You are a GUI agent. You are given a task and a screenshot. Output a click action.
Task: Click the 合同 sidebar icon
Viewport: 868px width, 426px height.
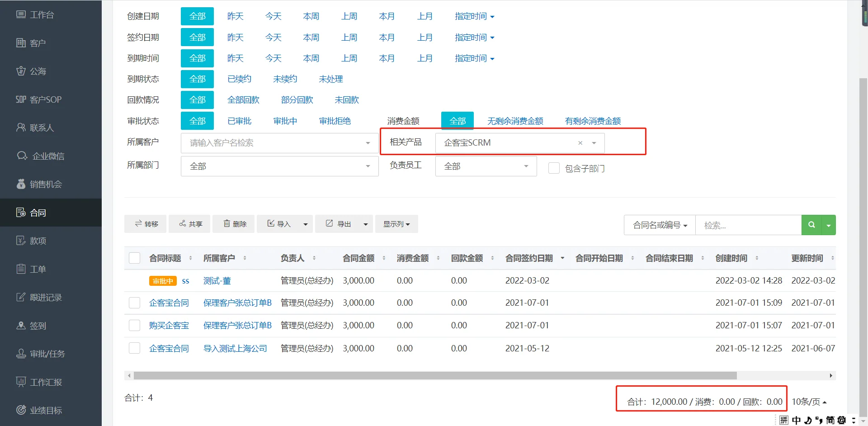21,213
